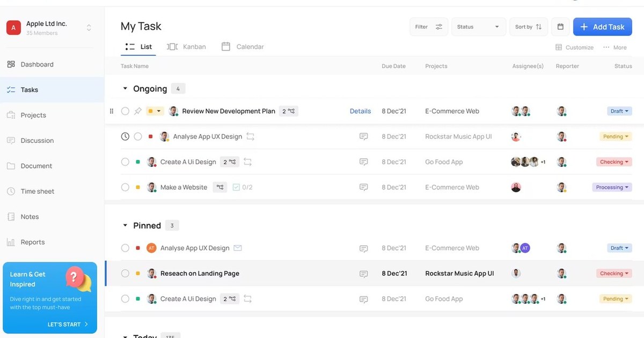The image size is (644, 338).
Task: Click the Due Date column header
Action: tap(393, 66)
